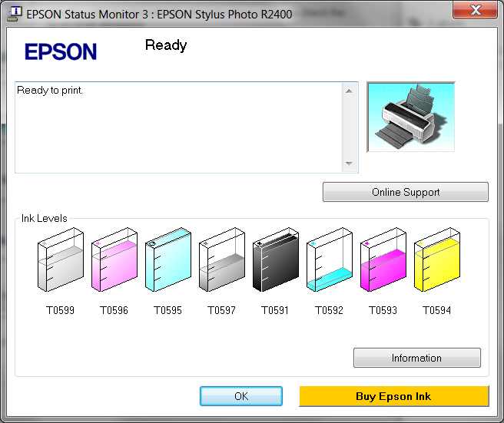Click the window title 'EPSON Status Monitor 3'
The width and height of the screenshot is (504, 423).
[86, 15]
